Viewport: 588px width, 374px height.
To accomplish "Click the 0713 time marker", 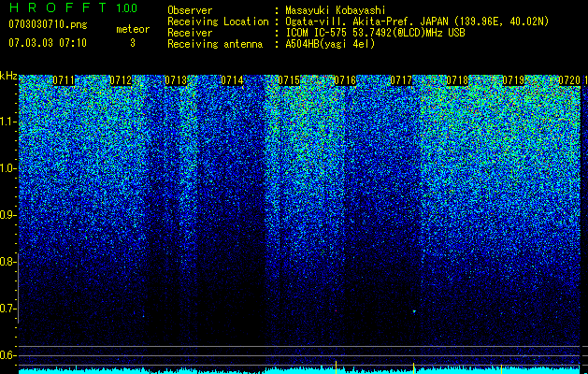I will 176,80.
